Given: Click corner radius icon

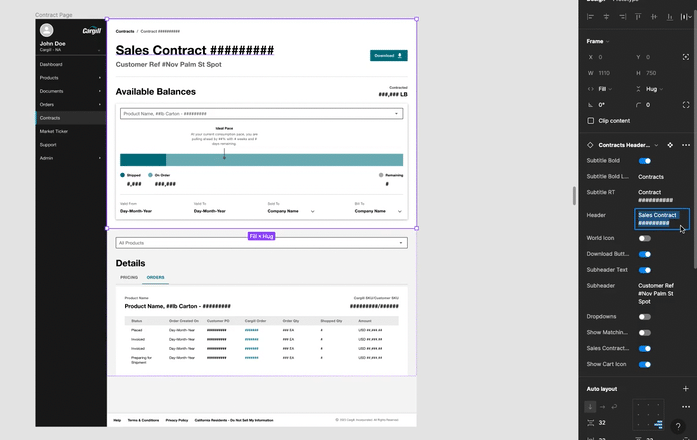Looking at the screenshot, I should click(x=638, y=105).
